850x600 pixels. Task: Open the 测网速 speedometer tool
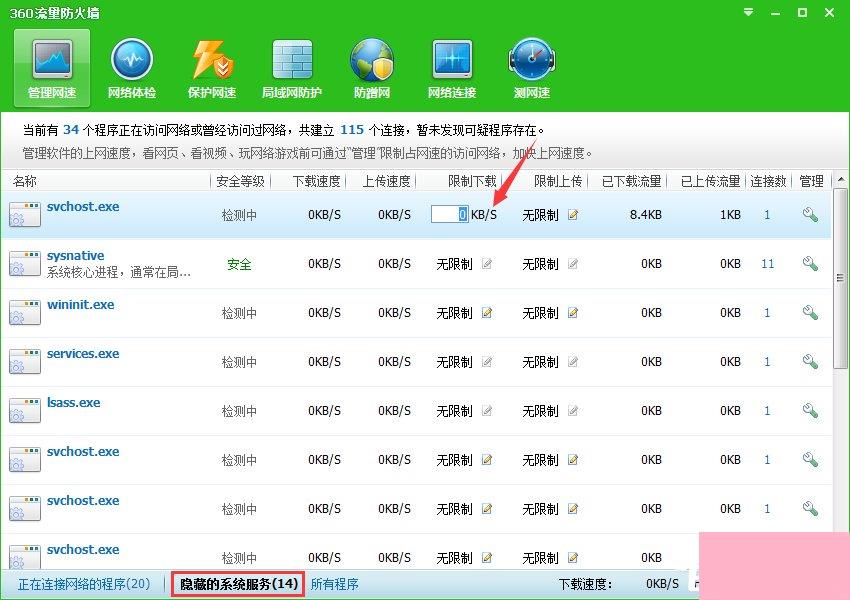click(532, 69)
